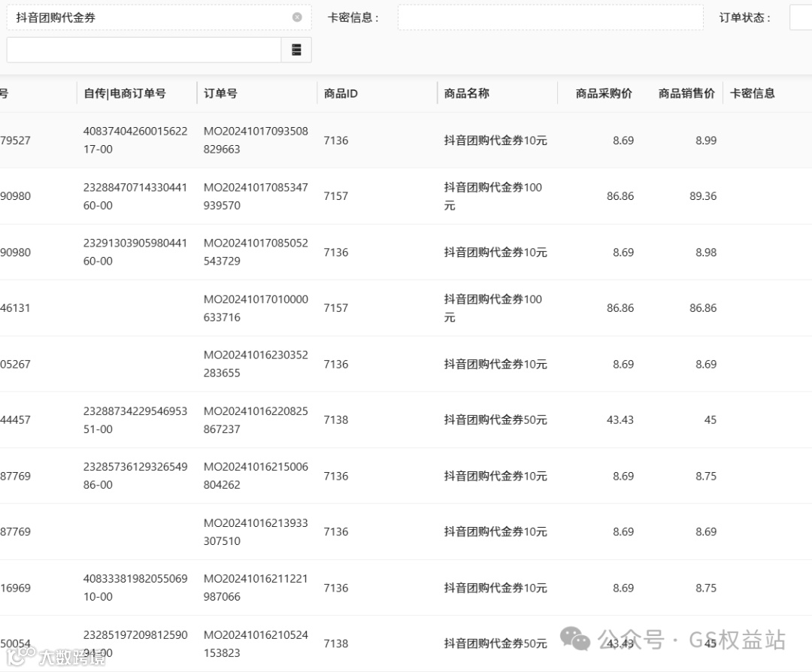Image resolution: width=812 pixels, height=672 pixels.
Task: Open the 订单状态 field
Action: [x=801, y=17]
